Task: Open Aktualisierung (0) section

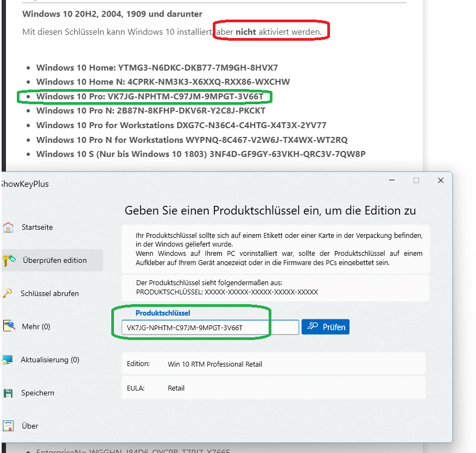Action: click(x=50, y=360)
